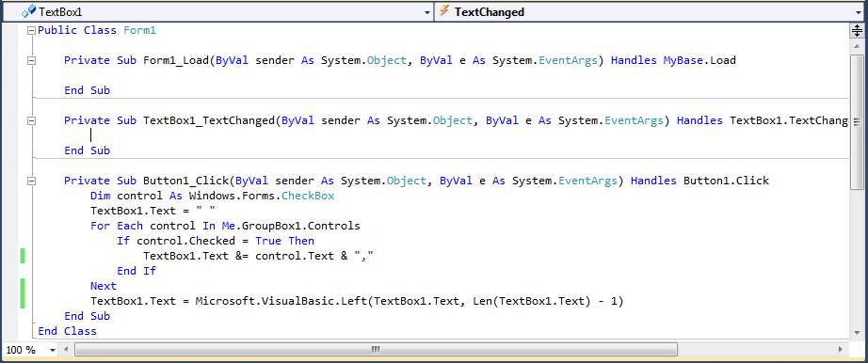This screenshot has width=868, height=363.
Task: Click the Form1 class name text
Action: click(x=139, y=30)
